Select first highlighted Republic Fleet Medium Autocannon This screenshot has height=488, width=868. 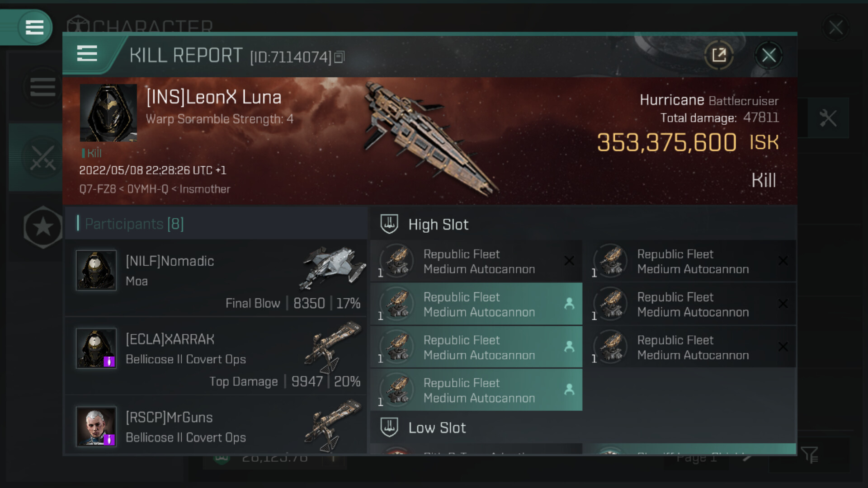(476, 304)
